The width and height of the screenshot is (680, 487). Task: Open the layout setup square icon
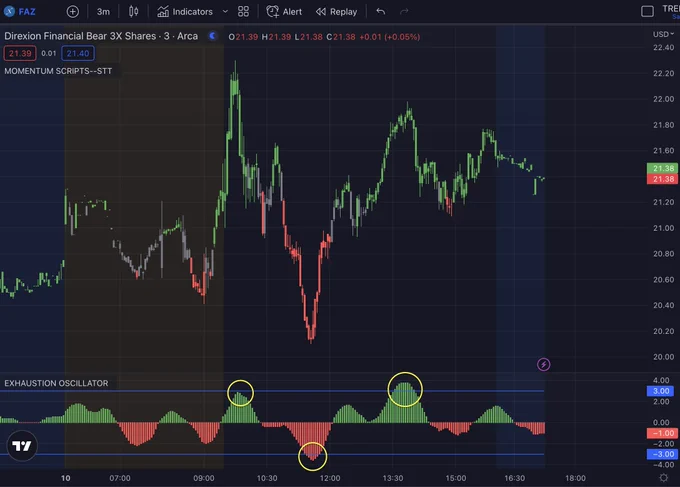647,12
